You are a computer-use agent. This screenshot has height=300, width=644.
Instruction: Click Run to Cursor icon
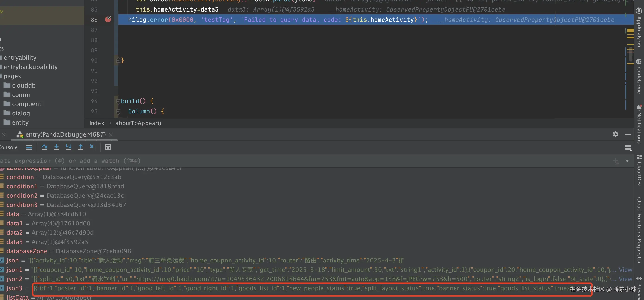[93, 147]
